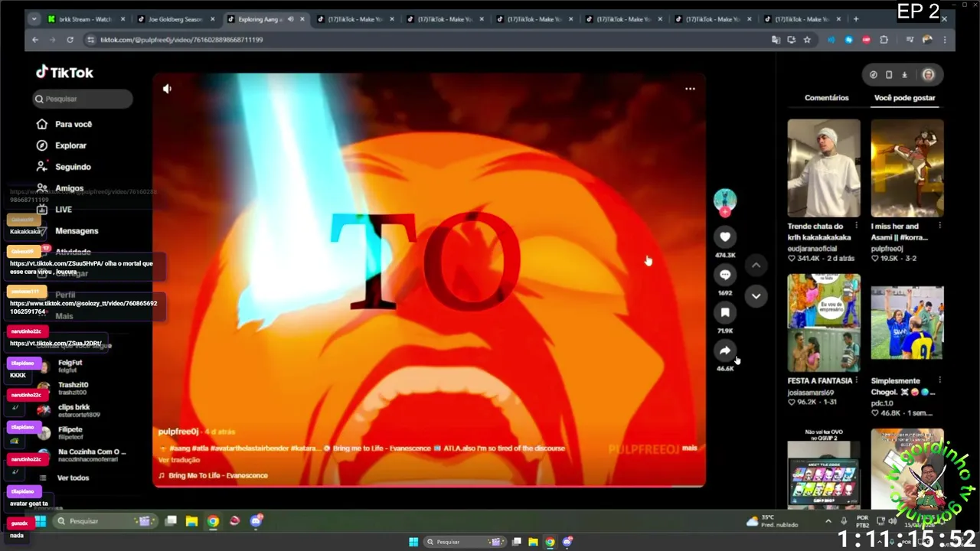Image resolution: width=980 pixels, height=551 pixels.
Task: Like the video with the heart icon
Action: [x=725, y=237]
